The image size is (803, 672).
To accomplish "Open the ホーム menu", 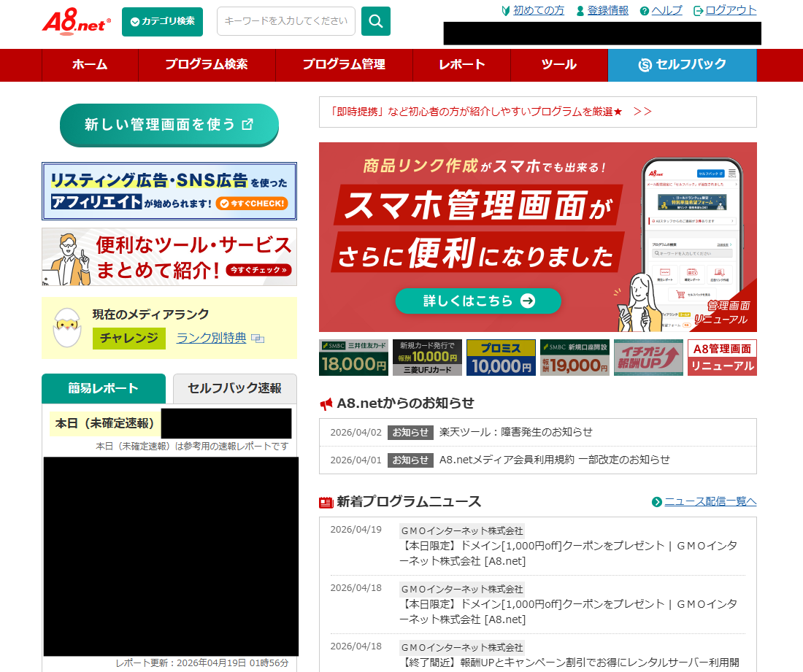I will (90, 65).
